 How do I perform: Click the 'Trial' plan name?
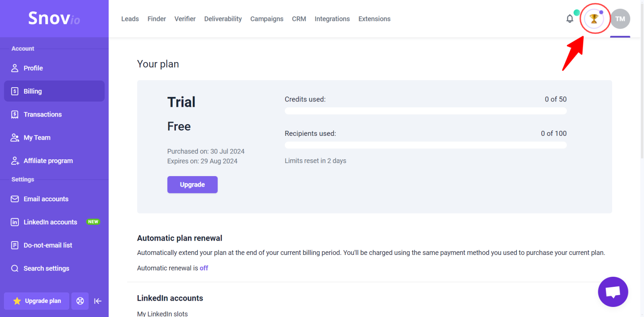[x=181, y=102]
